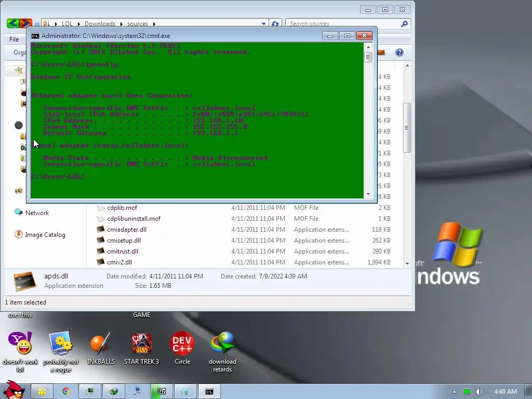Click the green tray icon
Viewport: 532px width, 399px height.
[x=467, y=392]
